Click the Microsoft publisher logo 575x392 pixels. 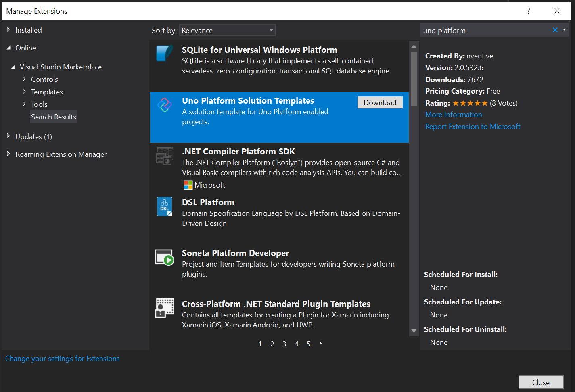point(188,185)
